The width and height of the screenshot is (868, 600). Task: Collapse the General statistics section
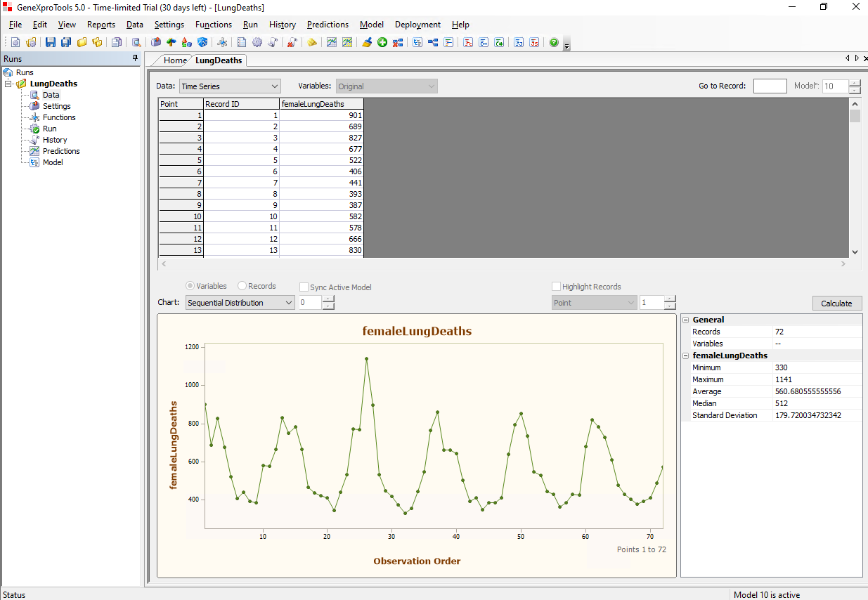(686, 320)
